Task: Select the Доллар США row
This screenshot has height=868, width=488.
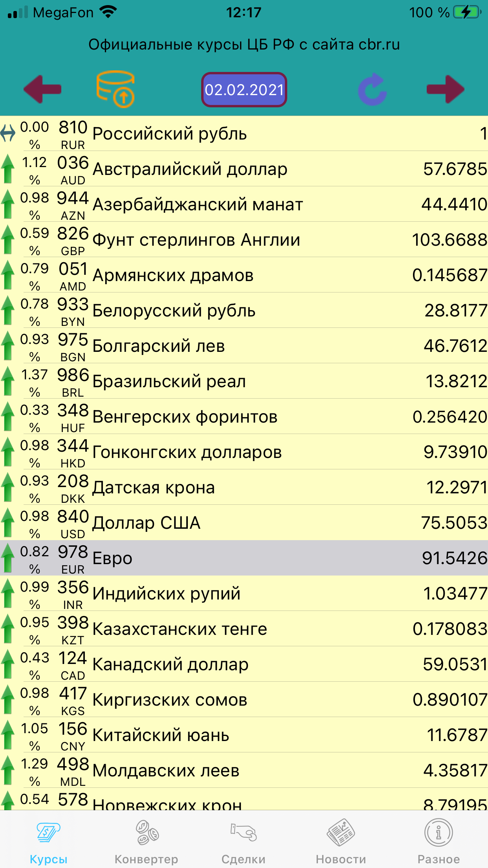Action: point(244,523)
